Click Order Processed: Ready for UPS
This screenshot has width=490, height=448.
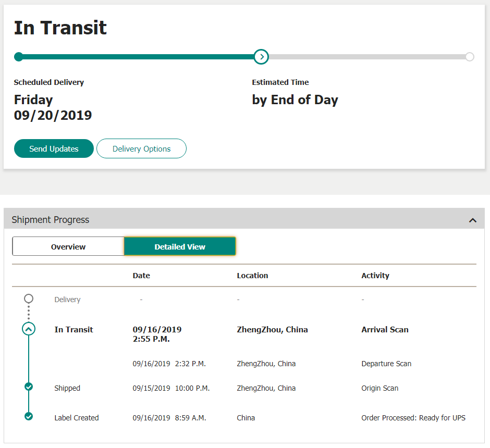tap(413, 418)
